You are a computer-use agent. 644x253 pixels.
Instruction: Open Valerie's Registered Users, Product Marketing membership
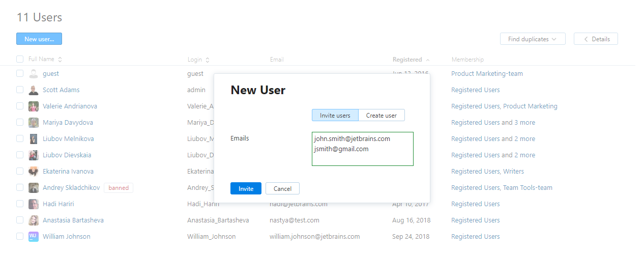(504, 106)
